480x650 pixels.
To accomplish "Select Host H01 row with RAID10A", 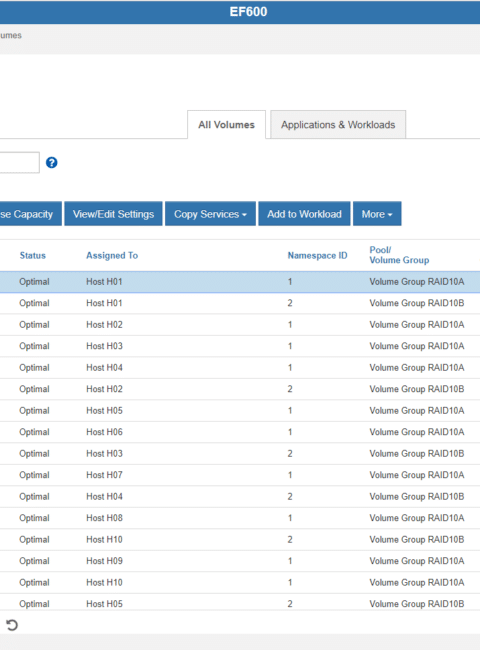I will point(240,282).
